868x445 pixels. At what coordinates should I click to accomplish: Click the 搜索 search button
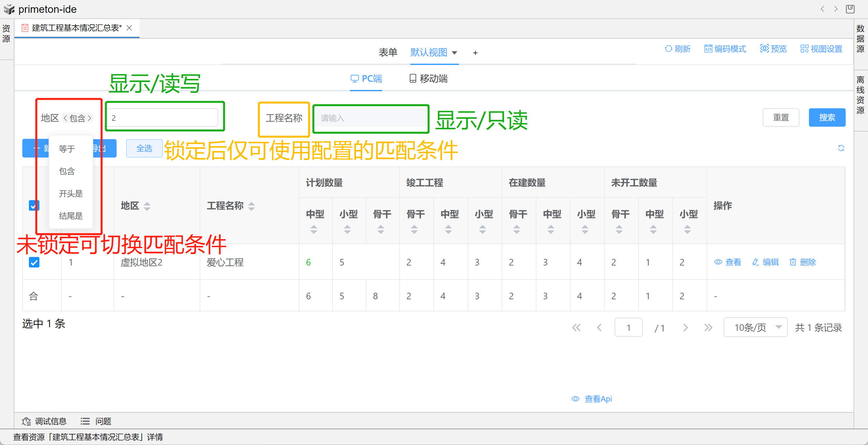pyautogui.click(x=827, y=117)
